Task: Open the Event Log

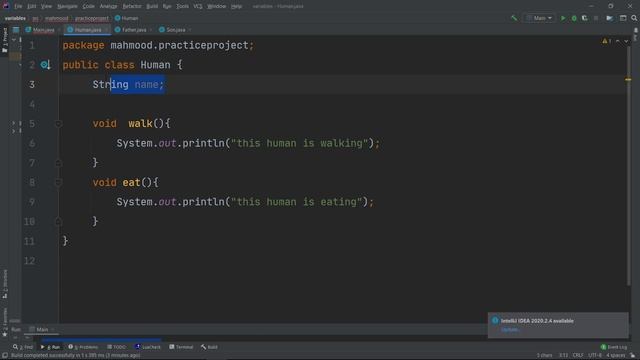Action: [x=614, y=347]
